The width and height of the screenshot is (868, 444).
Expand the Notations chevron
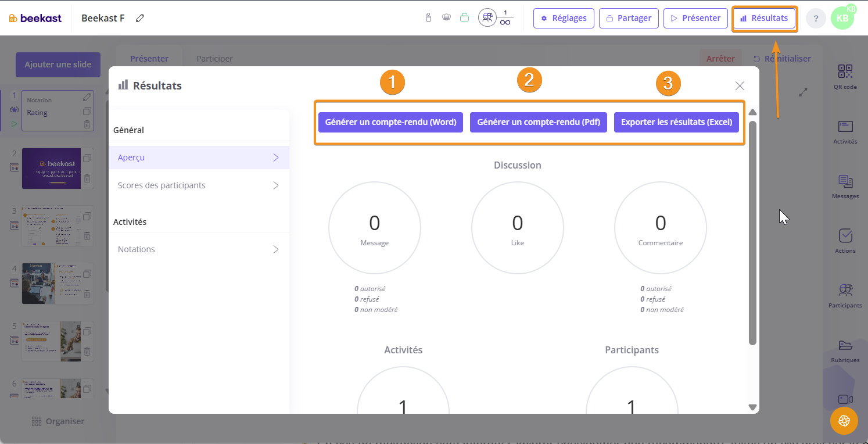[x=276, y=249]
